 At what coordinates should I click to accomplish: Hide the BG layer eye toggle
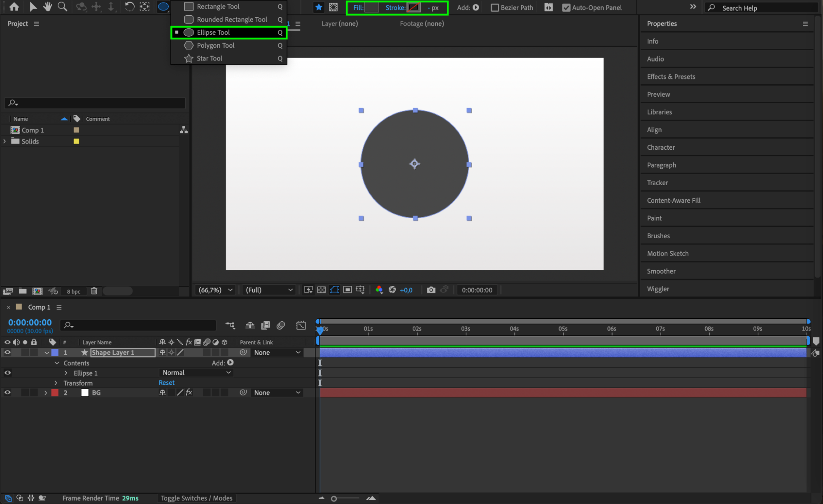[x=7, y=393]
